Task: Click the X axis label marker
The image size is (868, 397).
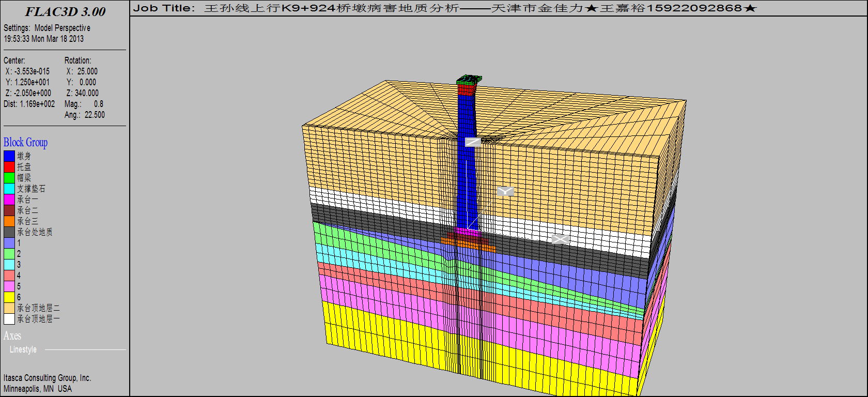Action: click(560, 239)
